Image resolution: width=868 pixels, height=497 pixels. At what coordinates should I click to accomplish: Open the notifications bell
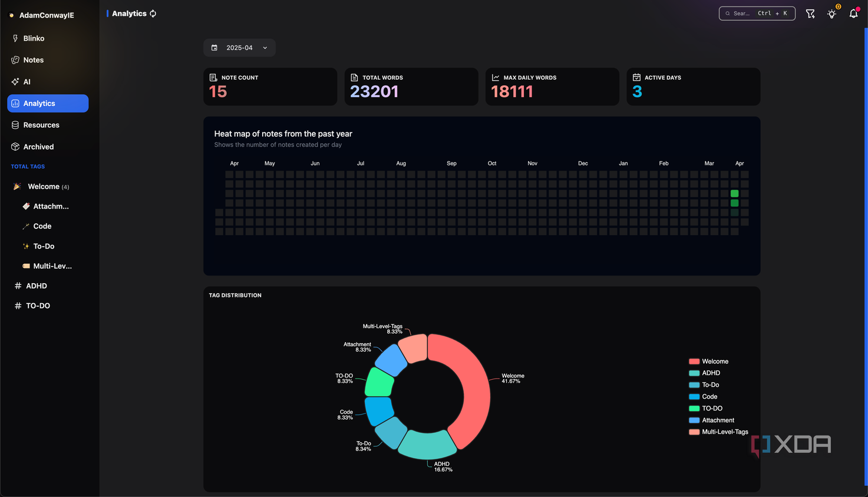coord(853,14)
